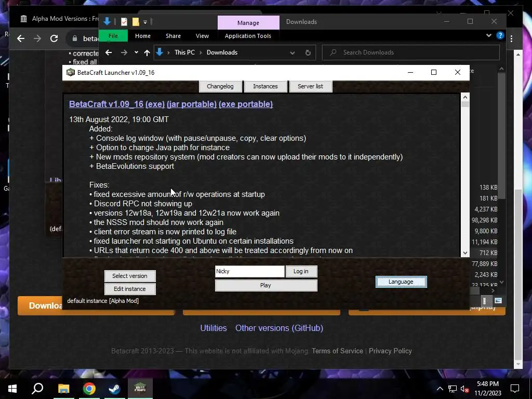532x399 pixels.
Task: Click the changelog scrollbar down arrow
Action: (x=465, y=253)
